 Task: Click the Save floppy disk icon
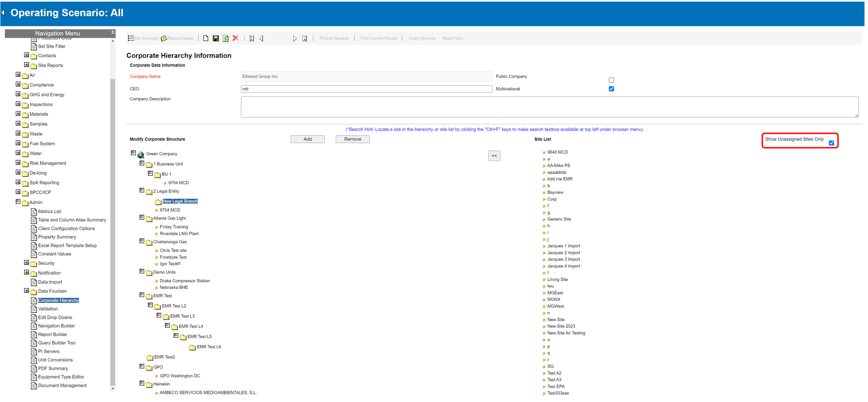(x=216, y=38)
